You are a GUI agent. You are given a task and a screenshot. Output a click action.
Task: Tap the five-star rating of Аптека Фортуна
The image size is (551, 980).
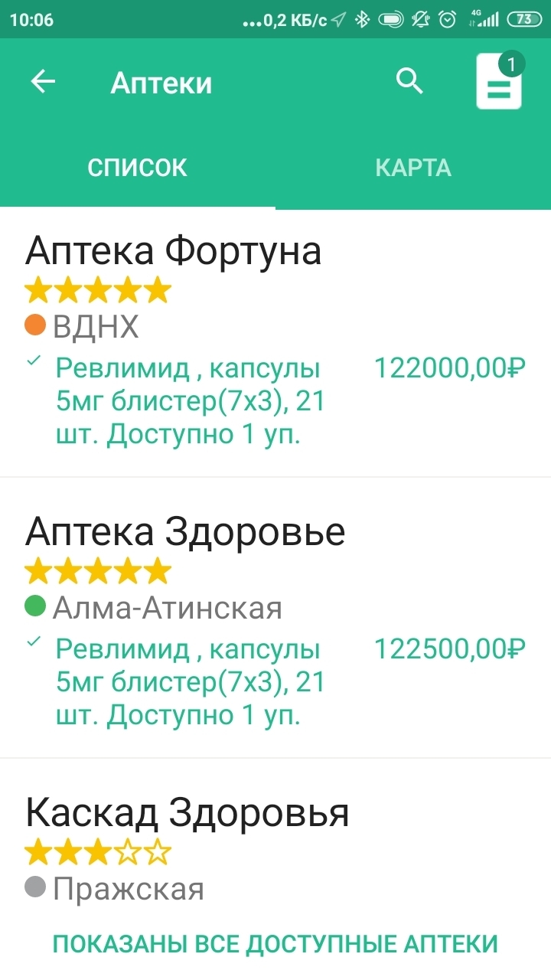(x=98, y=290)
